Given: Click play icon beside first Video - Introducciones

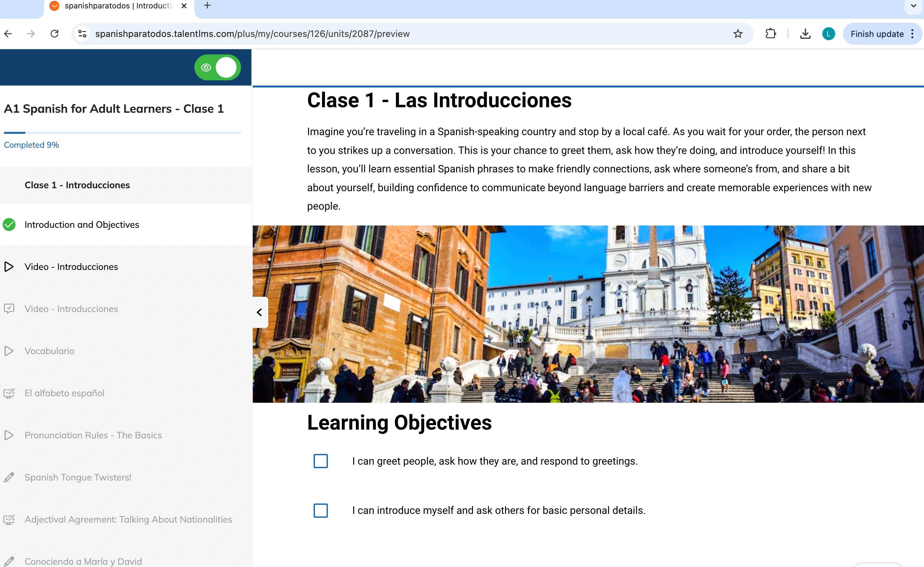Looking at the screenshot, I should [9, 267].
